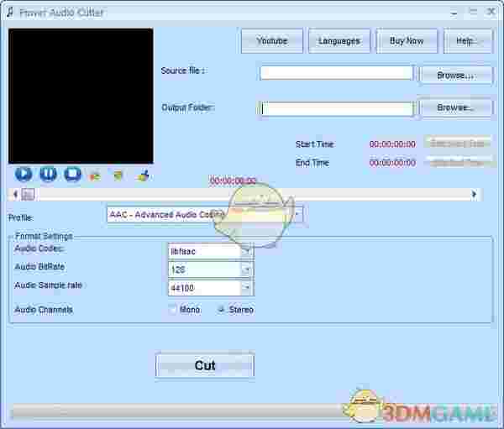
Task: Maximize the Audio Cutter window
Action: click(x=473, y=13)
